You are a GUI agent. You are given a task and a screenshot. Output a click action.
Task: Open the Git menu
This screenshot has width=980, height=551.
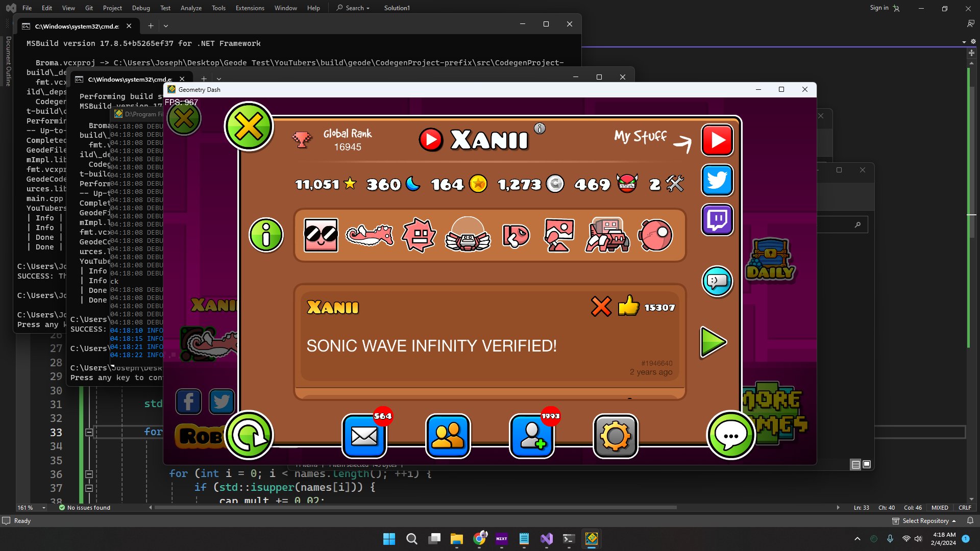[89, 8]
